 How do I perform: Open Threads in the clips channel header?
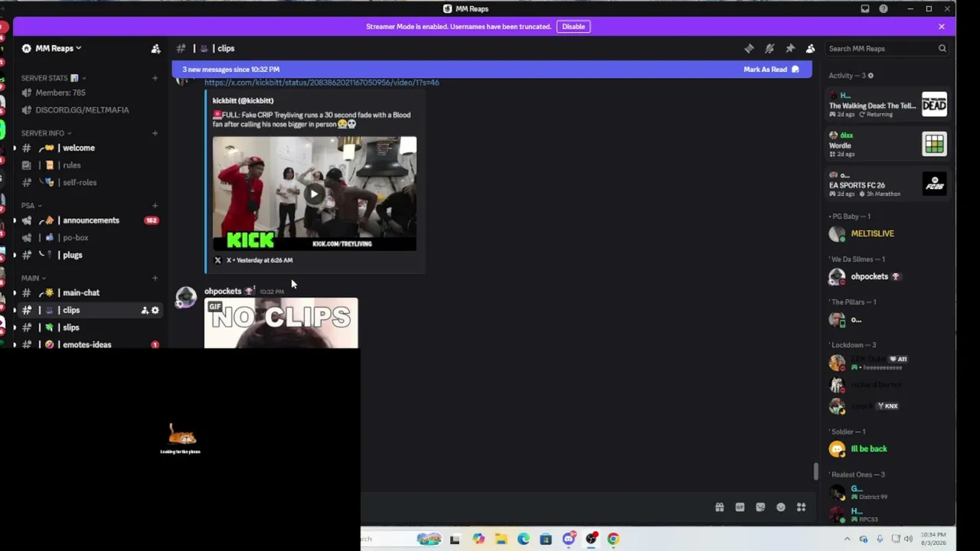(749, 48)
